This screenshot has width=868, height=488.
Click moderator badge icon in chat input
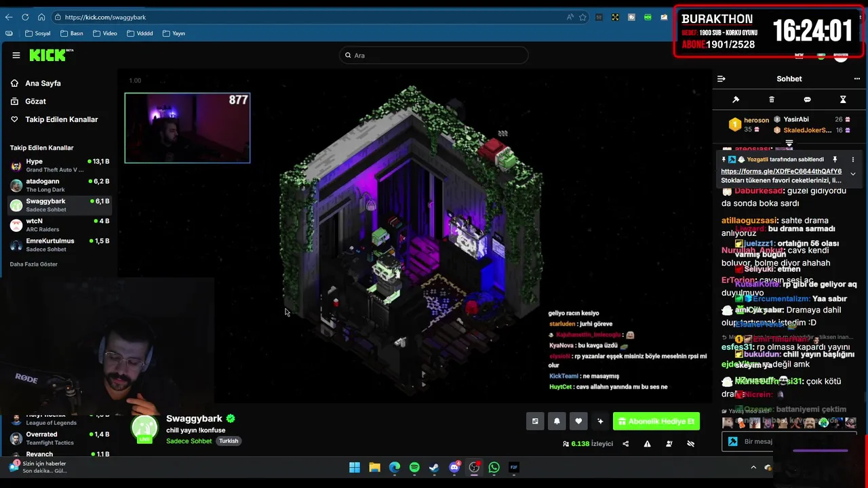pos(733,441)
